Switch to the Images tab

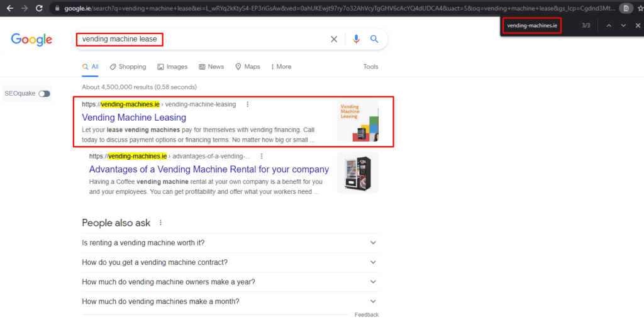click(x=172, y=67)
